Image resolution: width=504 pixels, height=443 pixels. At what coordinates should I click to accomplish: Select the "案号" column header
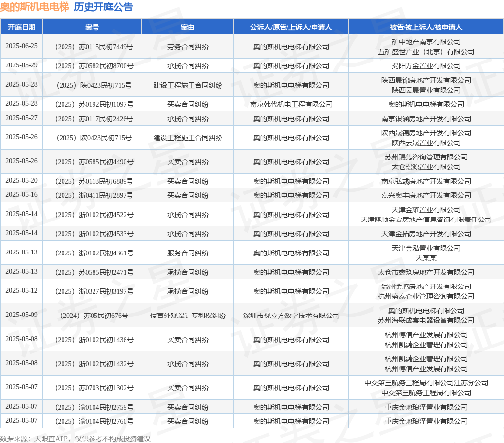pyautogui.click(x=92, y=27)
